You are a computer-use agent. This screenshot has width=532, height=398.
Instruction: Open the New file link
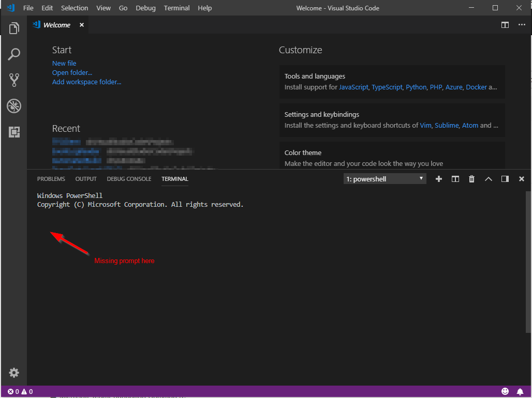click(x=64, y=63)
